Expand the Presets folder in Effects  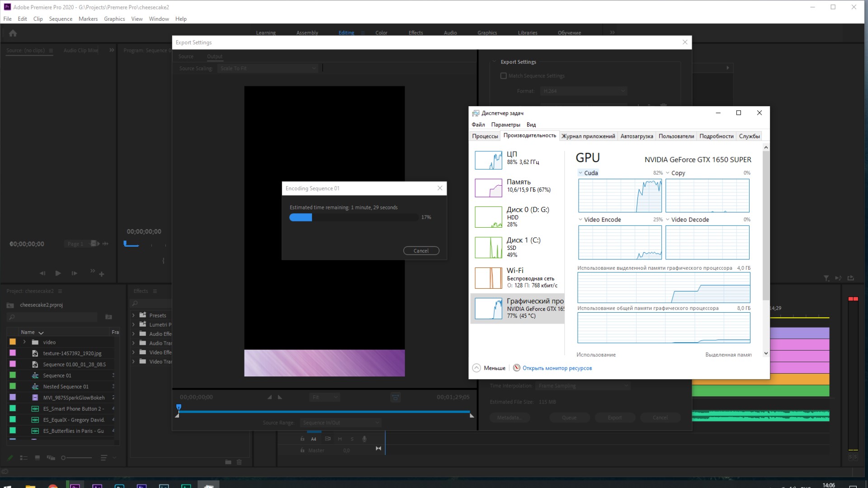coord(133,315)
